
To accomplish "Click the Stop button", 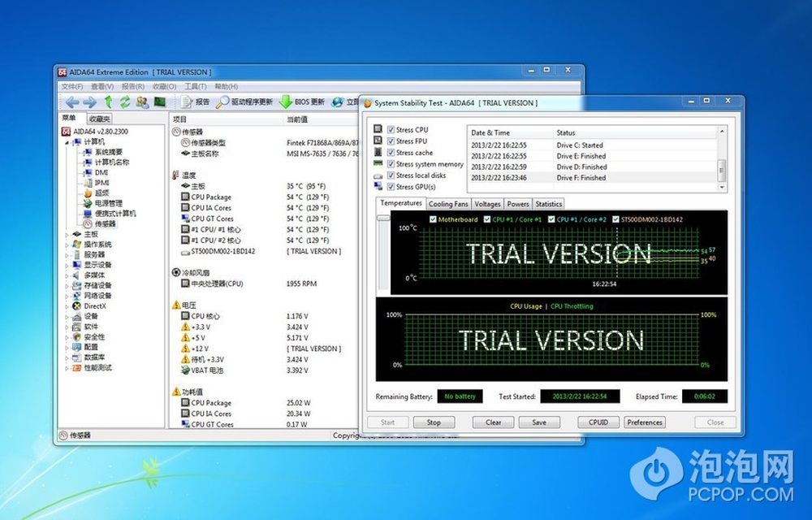I will (x=434, y=422).
